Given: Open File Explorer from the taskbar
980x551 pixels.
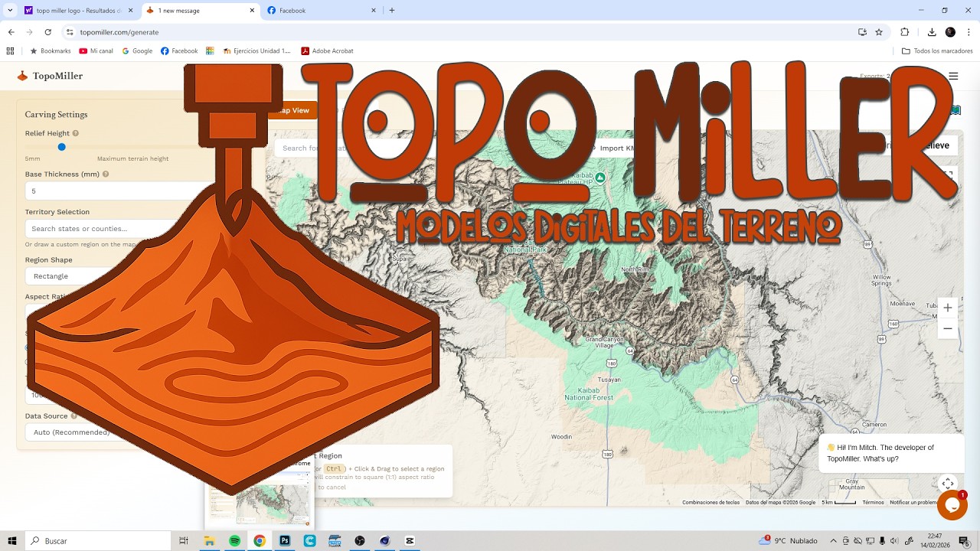Looking at the screenshot, I should [209, 541].
